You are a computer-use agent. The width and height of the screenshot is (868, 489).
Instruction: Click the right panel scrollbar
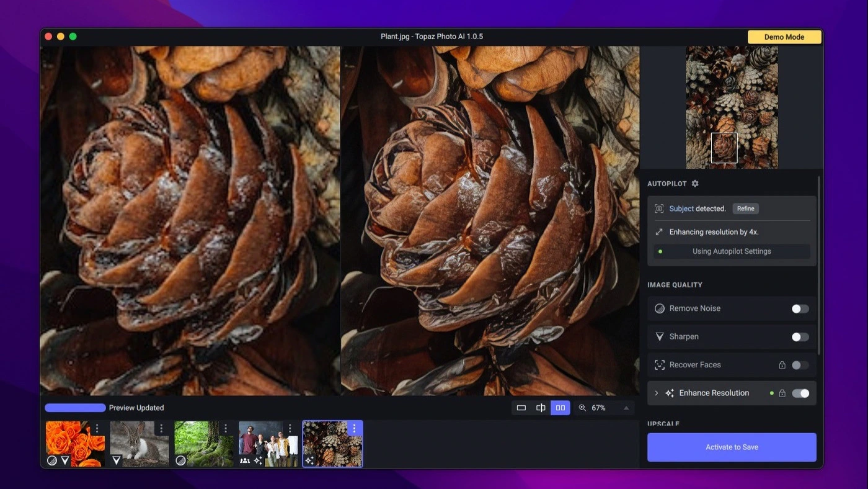point(819,266)
